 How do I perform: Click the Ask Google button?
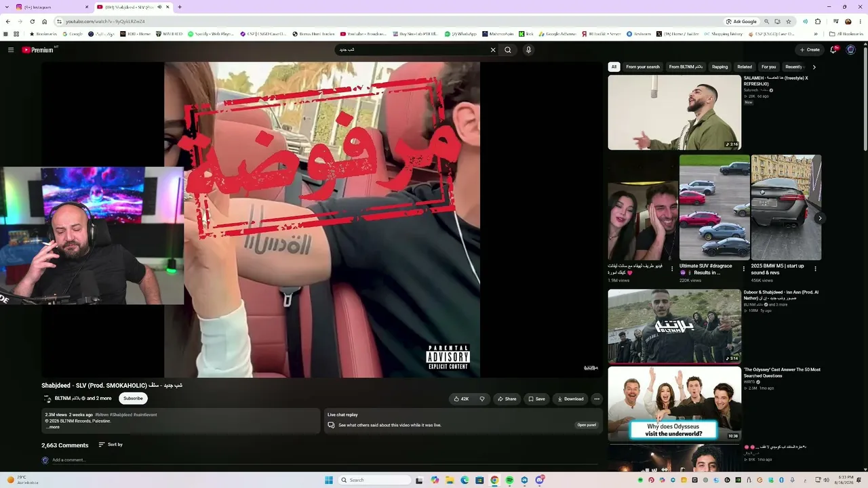click(x=741, y=22)
